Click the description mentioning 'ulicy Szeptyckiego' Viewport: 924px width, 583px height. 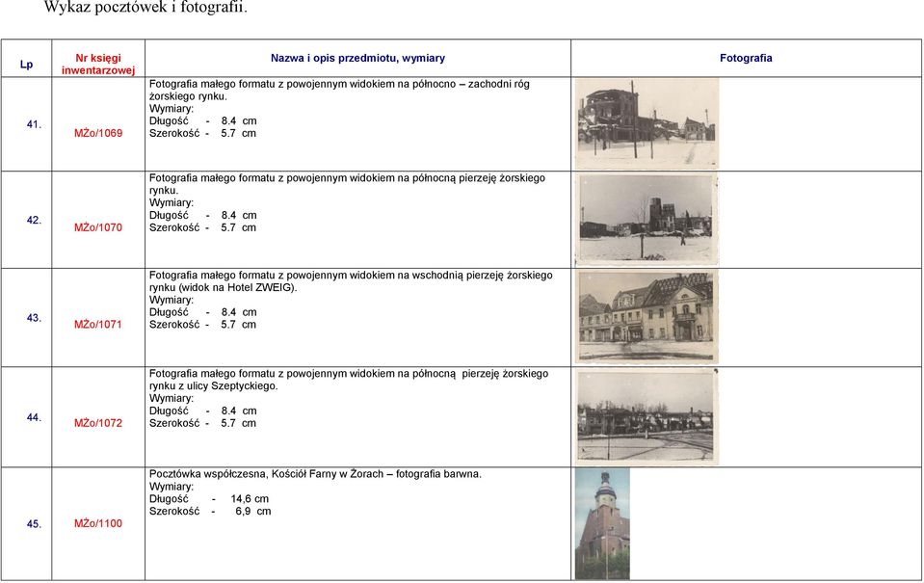349,380
